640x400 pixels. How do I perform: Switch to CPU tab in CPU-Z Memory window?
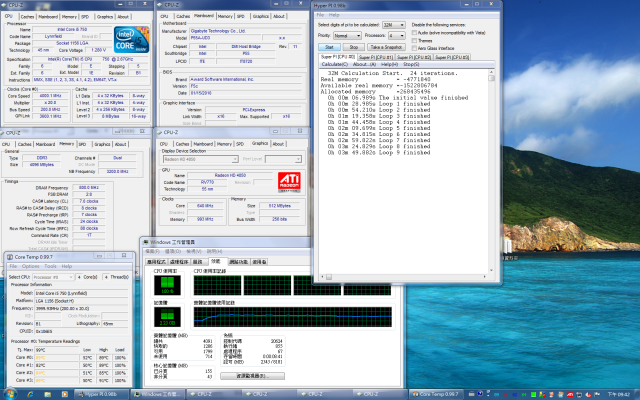(6, 144)
